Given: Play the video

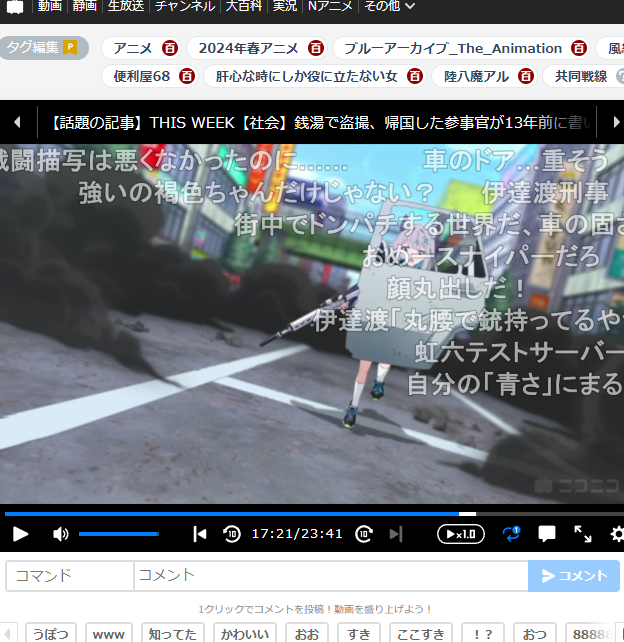Looking at the screenshot, I should coord(20,534).
